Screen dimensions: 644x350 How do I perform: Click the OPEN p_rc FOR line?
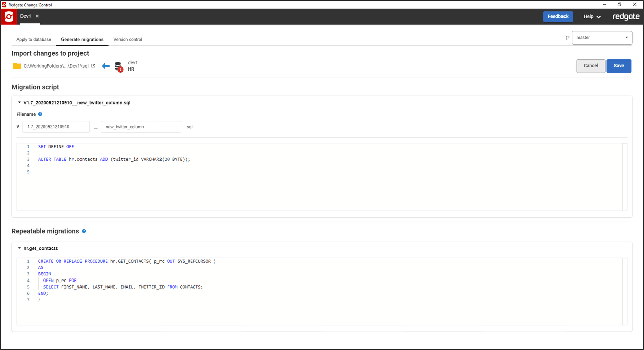[x=60, y=280]
